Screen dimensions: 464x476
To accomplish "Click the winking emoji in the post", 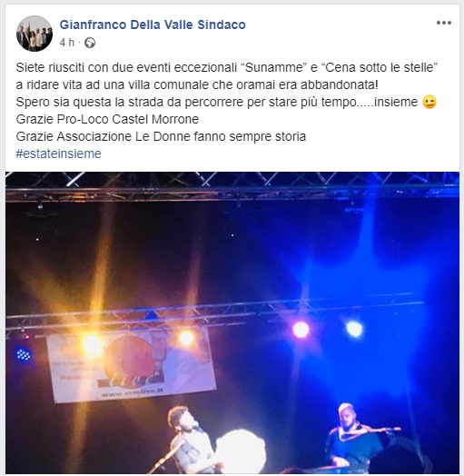I will [x=429, y=102].
